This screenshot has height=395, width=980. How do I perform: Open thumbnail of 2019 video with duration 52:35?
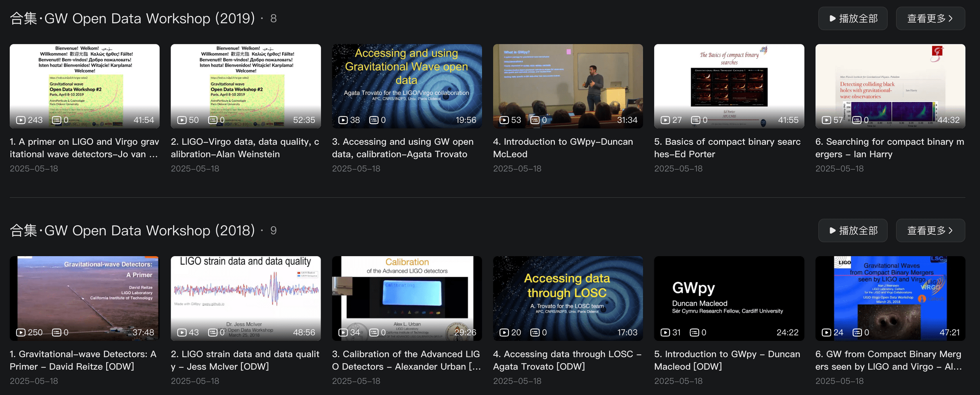click(x=246, y=86)
